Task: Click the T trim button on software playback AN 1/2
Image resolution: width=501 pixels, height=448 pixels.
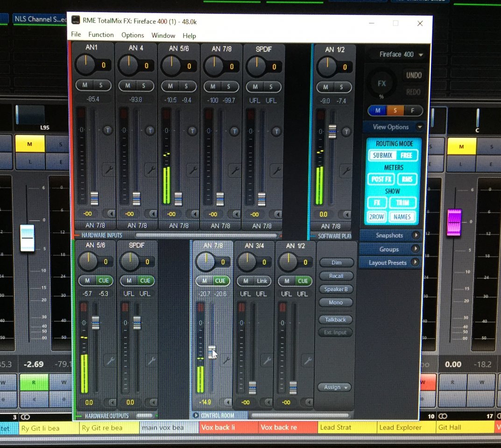Action: click(346, 132)
